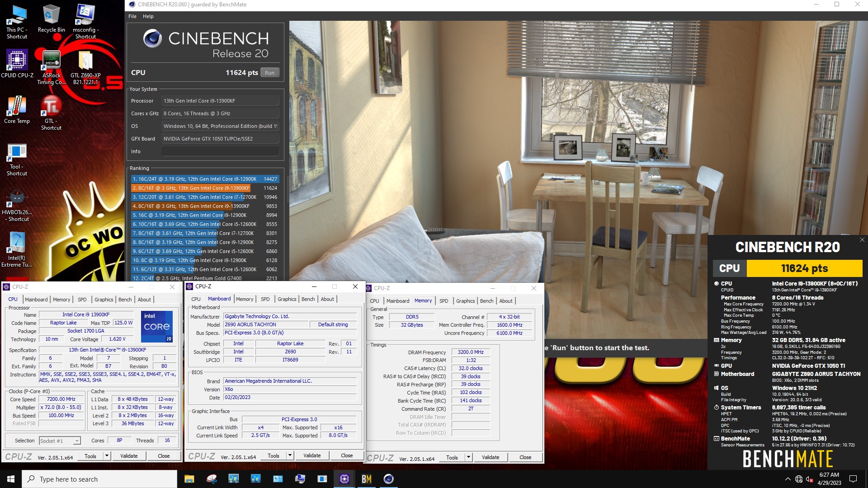
Task: Launch CPUID CPU-Z desktop icon
Action: (x=17, y=64)
